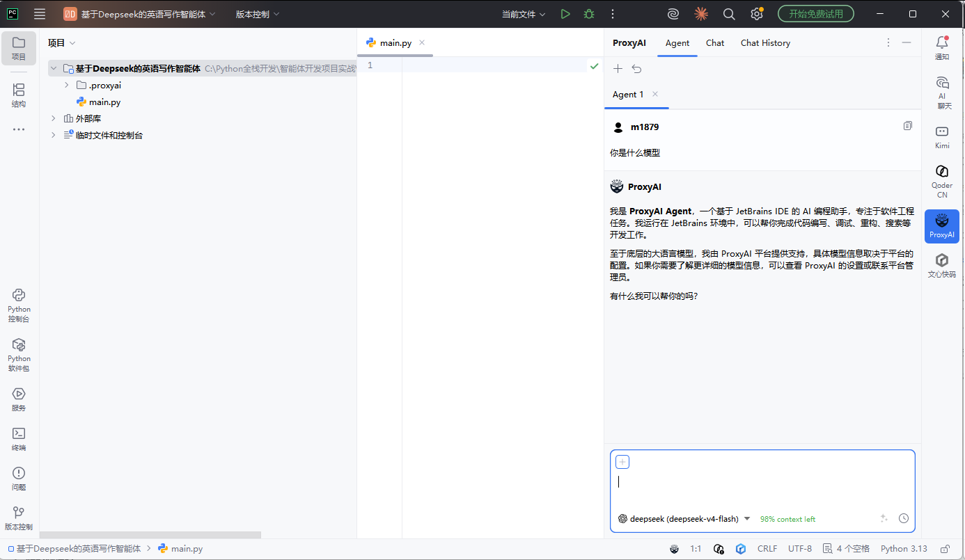965x560 pixels.
Task: Open the main hamburger menu
Action: (x=40, y=14)
